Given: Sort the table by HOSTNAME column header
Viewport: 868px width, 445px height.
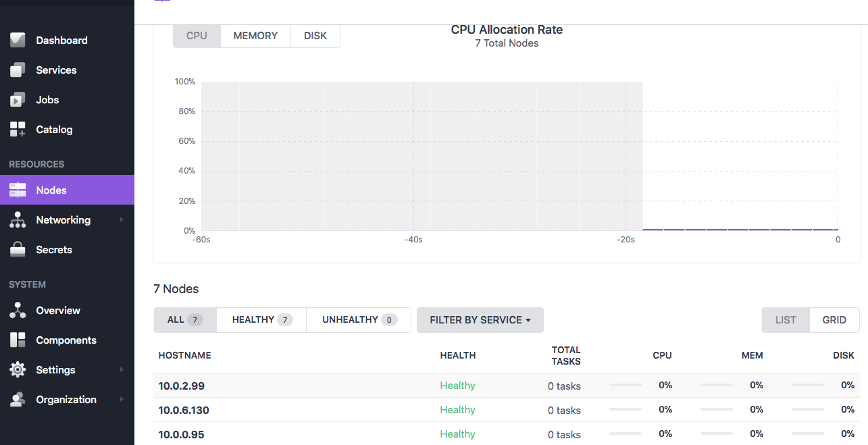Looking at the screenshot, I should (185, 355).
